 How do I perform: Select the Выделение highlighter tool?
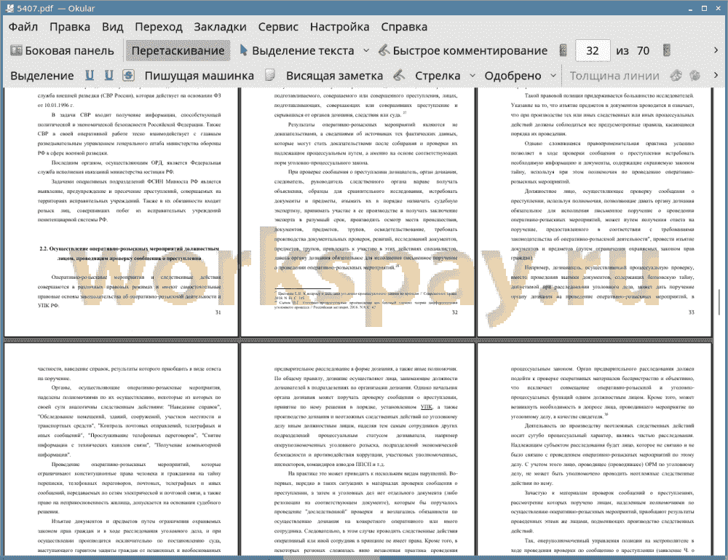coord(41,76)
